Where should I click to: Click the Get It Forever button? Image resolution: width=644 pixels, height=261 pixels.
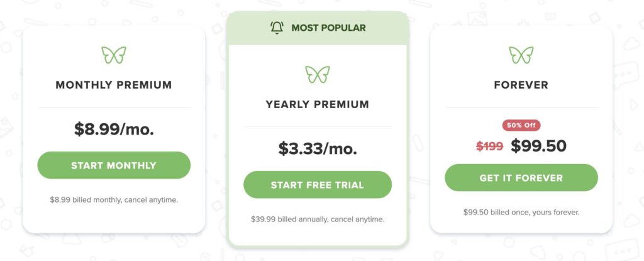[521, 177]
